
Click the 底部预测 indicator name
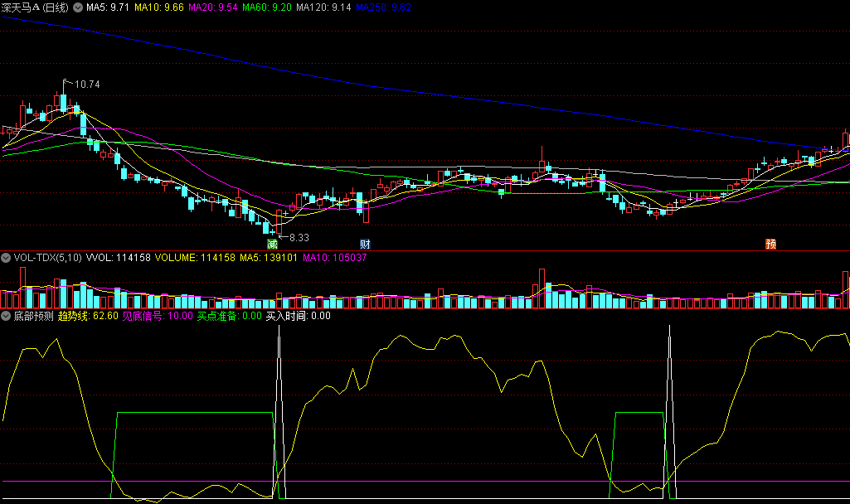[x=34, y=316]
